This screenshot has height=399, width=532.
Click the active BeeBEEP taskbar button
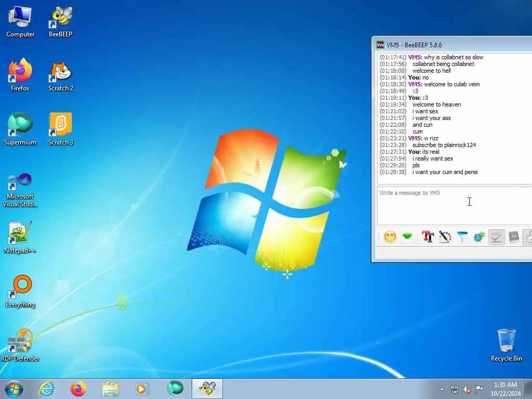(207, 389)
